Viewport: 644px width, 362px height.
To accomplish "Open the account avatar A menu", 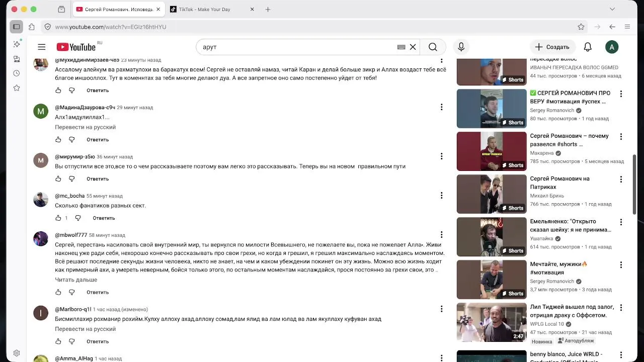I will pos(612,47).
